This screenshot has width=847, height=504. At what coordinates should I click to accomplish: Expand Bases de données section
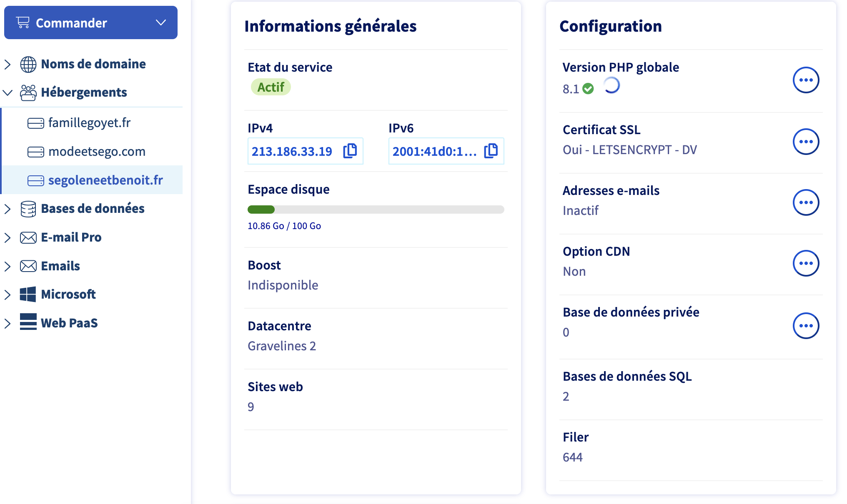[8, 209]
